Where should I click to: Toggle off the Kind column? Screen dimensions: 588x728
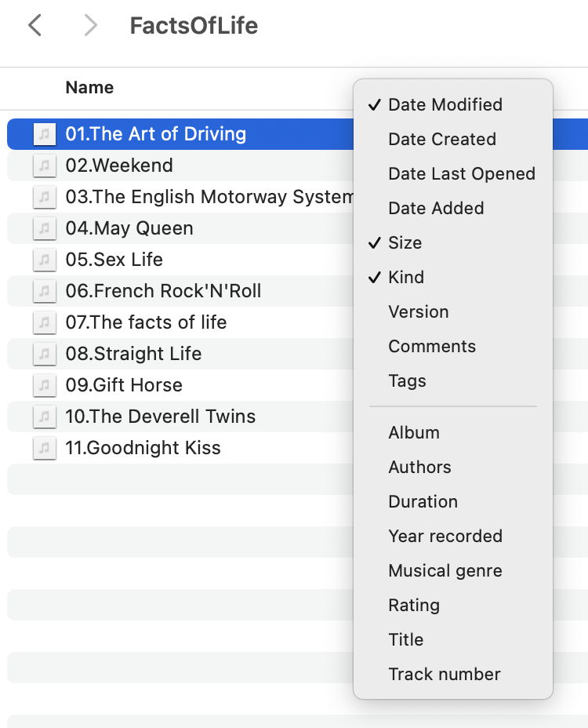[x=406, y=277]
